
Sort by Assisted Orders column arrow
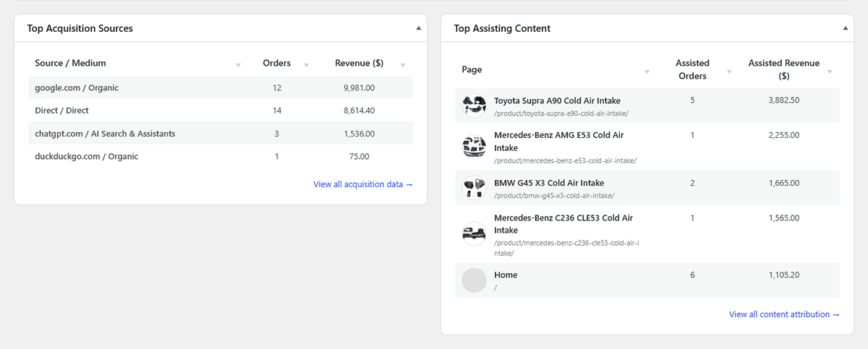[x=730, y=72]
